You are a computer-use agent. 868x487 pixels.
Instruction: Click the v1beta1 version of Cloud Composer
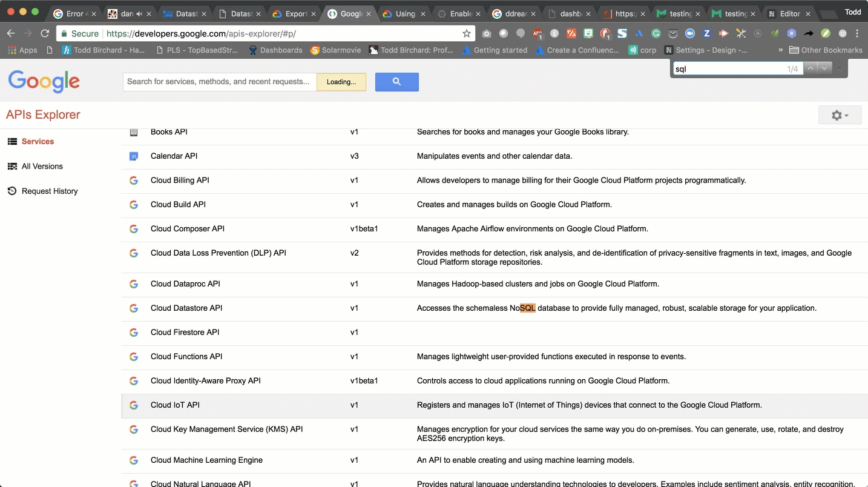pyautogui.click(x=364, y=229)
